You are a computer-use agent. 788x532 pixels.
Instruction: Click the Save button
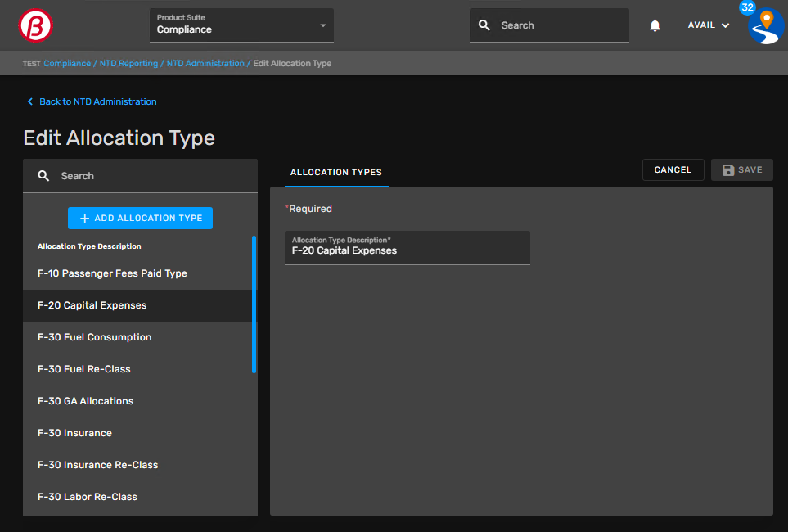[742, 169]
